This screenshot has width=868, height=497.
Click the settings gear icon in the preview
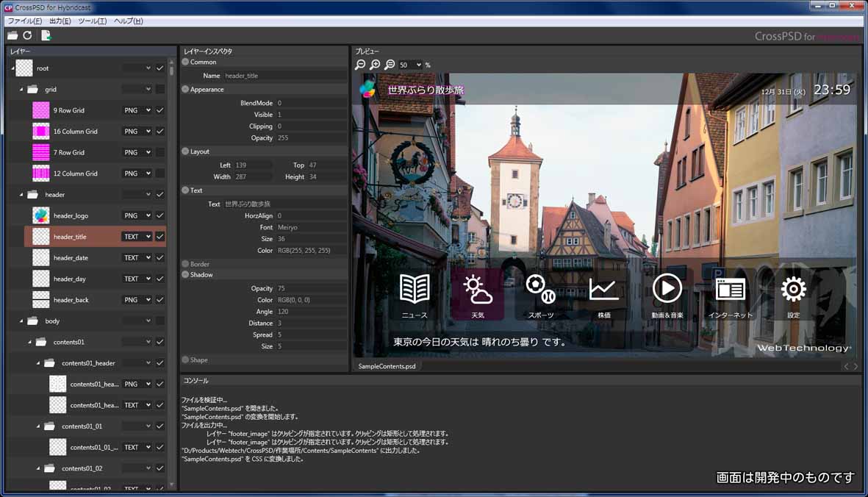pyautogui.click(x=793, y=289)
